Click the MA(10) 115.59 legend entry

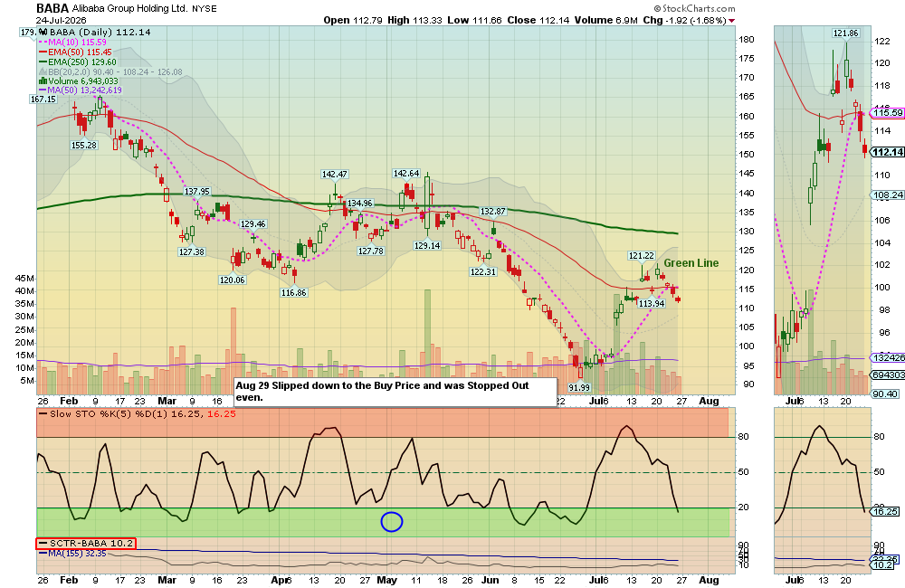tap(73, 43)
